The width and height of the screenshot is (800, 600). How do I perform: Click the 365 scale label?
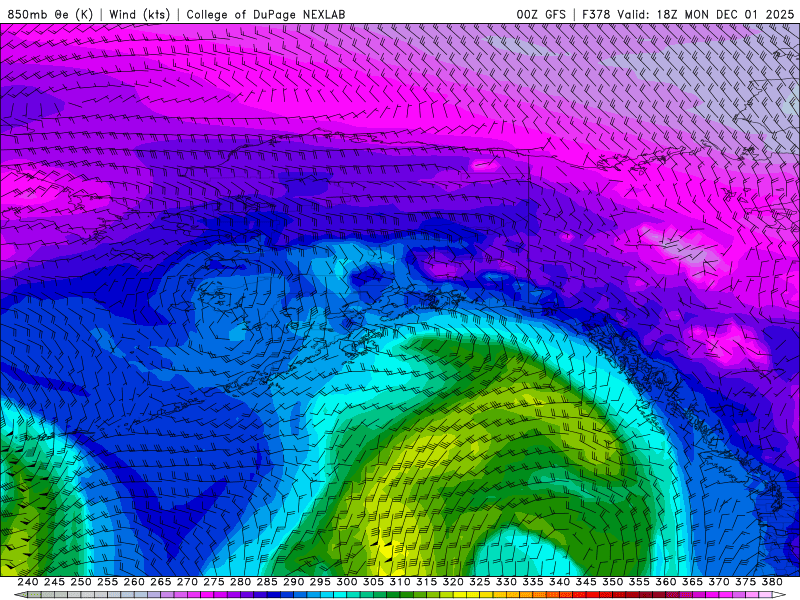coord(692,582)
